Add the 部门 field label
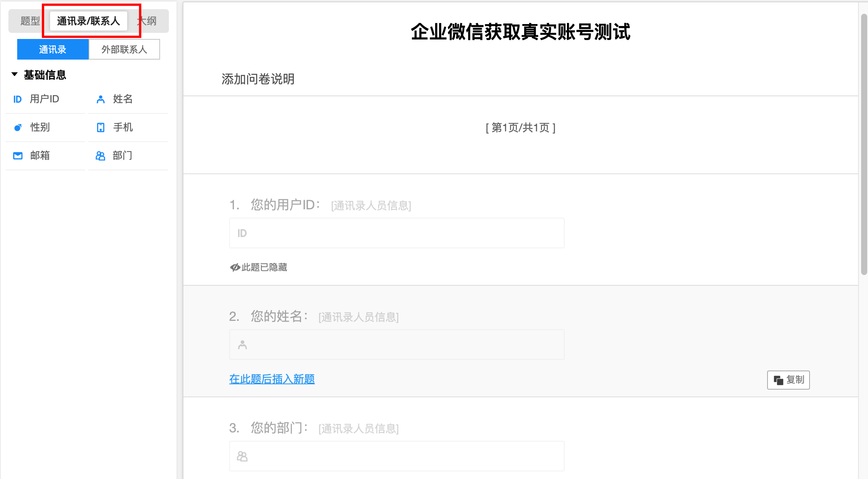This screenshot has width=868, height=479. click(123, 155)
